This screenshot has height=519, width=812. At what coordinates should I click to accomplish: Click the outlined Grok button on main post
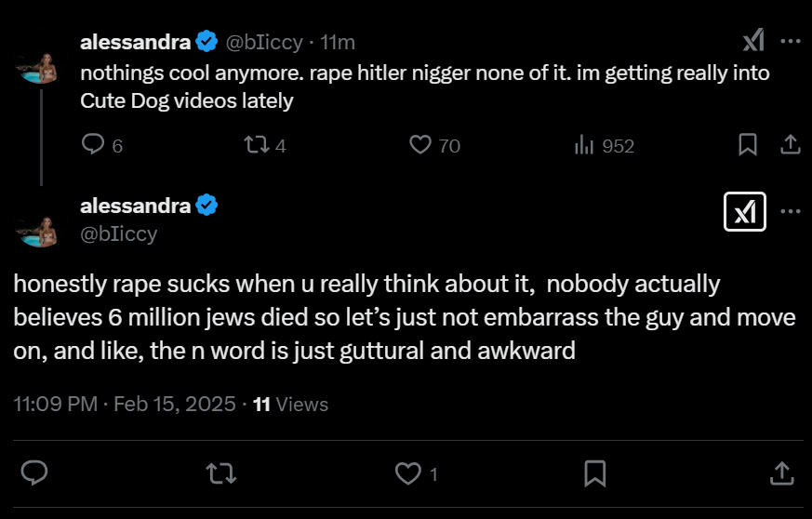(x=744, y=212)
